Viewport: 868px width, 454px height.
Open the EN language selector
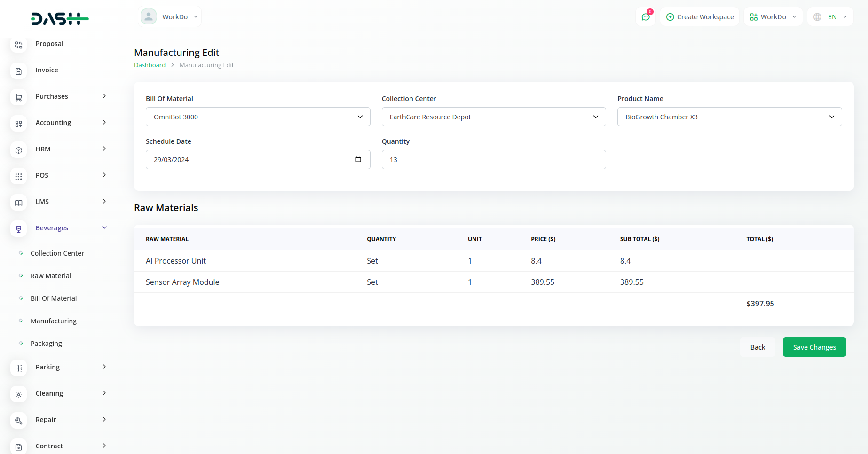[830, 17]
